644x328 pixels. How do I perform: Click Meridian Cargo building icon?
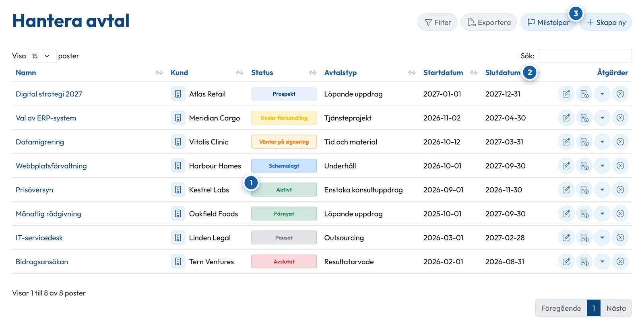178,118
